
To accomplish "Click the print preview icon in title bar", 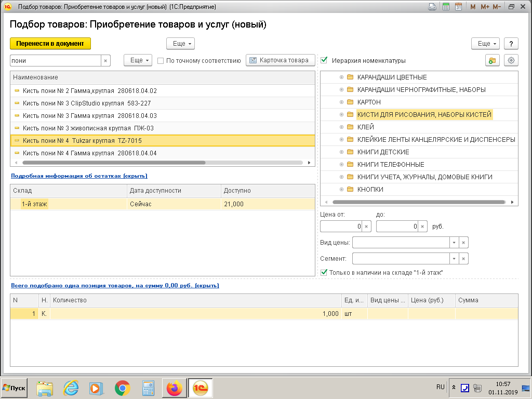I will 432,6.
